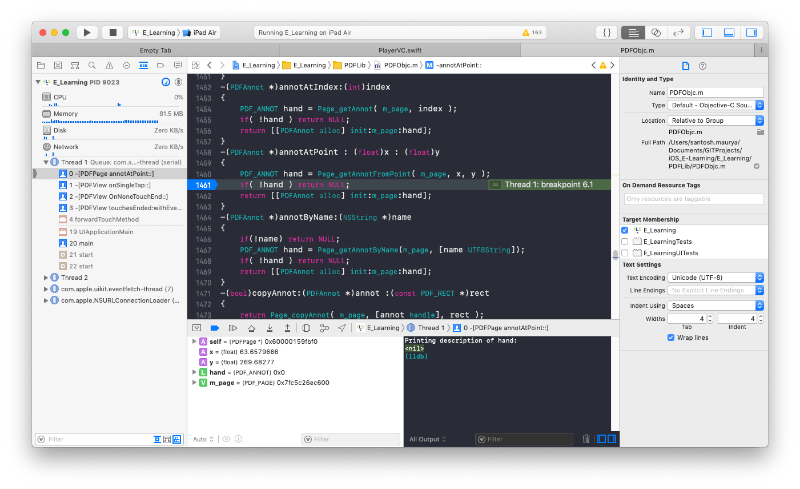Collapse the Thread 1 disclosure triangle

point(46,160)
